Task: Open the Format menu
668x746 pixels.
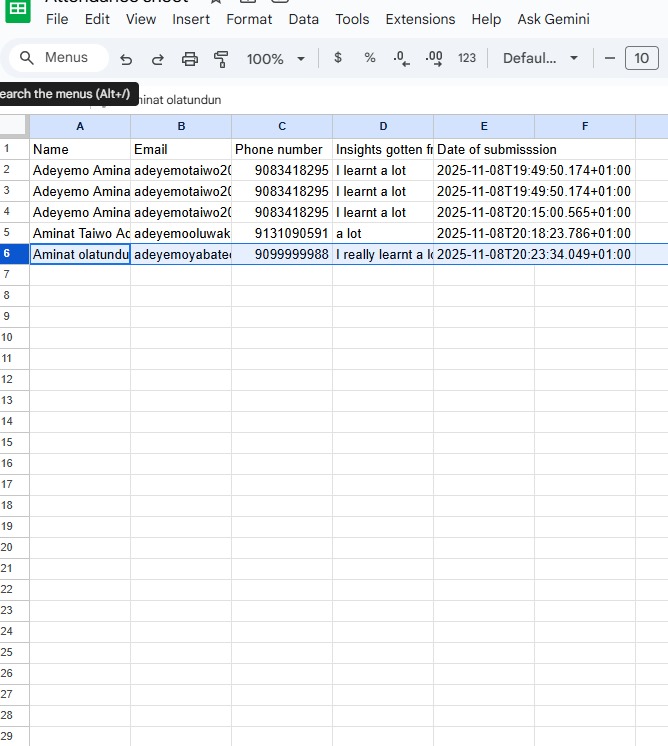Action: pyautogui.click(x=249, y=19)
